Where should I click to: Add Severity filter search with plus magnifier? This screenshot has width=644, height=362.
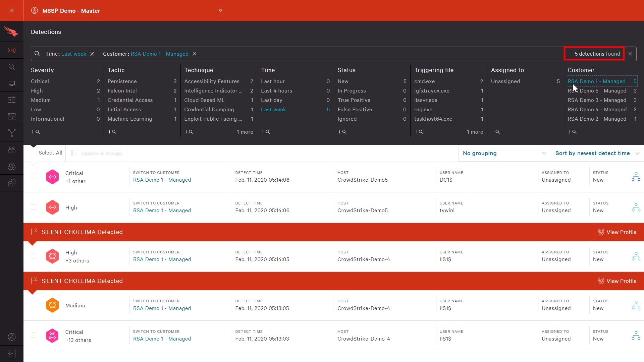point(35,132)
